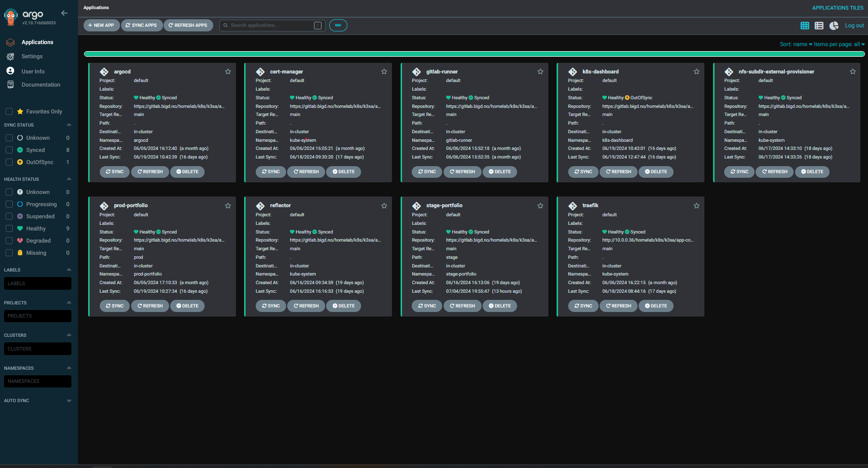
Task: Collapse the PROJECTS filter section
Action: coord(69,302)
